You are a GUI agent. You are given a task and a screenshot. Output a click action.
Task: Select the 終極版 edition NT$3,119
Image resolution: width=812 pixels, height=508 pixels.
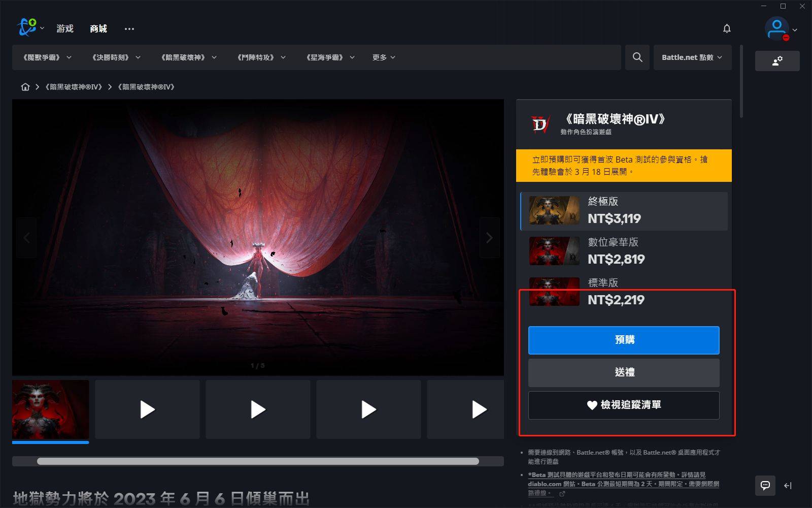(x=624, y=211)
